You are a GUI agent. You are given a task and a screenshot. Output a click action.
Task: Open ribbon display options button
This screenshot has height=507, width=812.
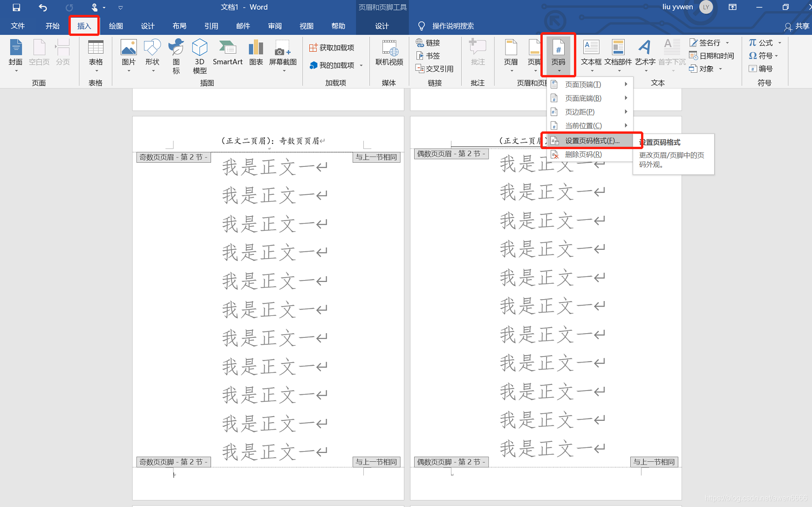[x=733, y=7]
